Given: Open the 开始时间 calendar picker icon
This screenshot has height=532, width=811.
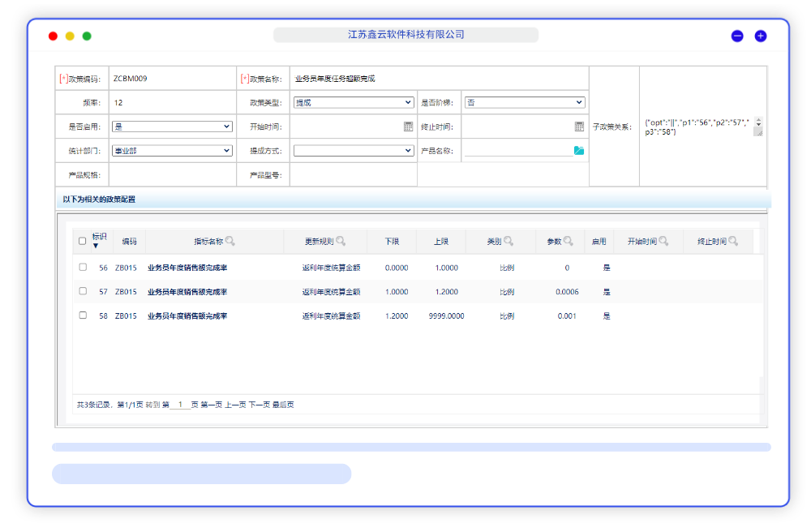Looking at the screenshot, I should [409, 127].
